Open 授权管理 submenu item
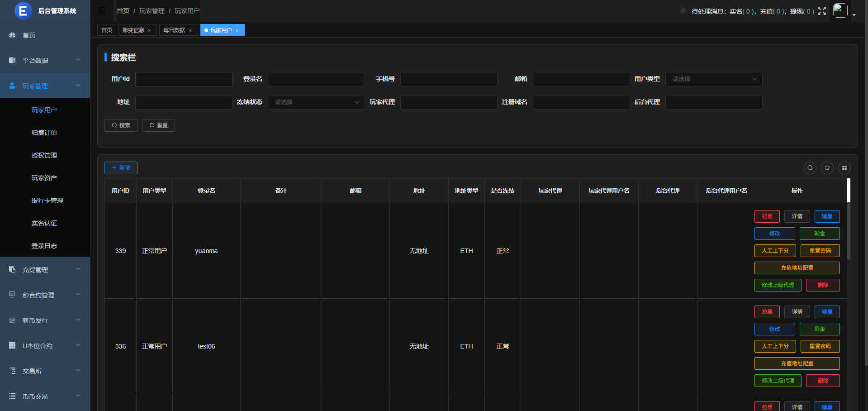Viewport: 868px width, 411px height. click(45, 155)
